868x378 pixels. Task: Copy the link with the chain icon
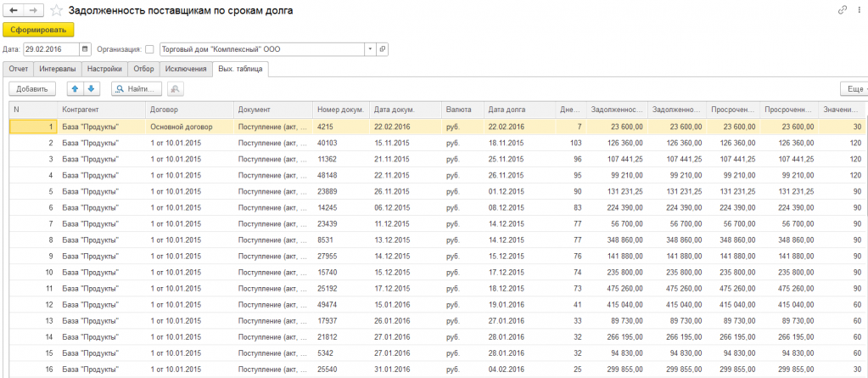[842, 10]
